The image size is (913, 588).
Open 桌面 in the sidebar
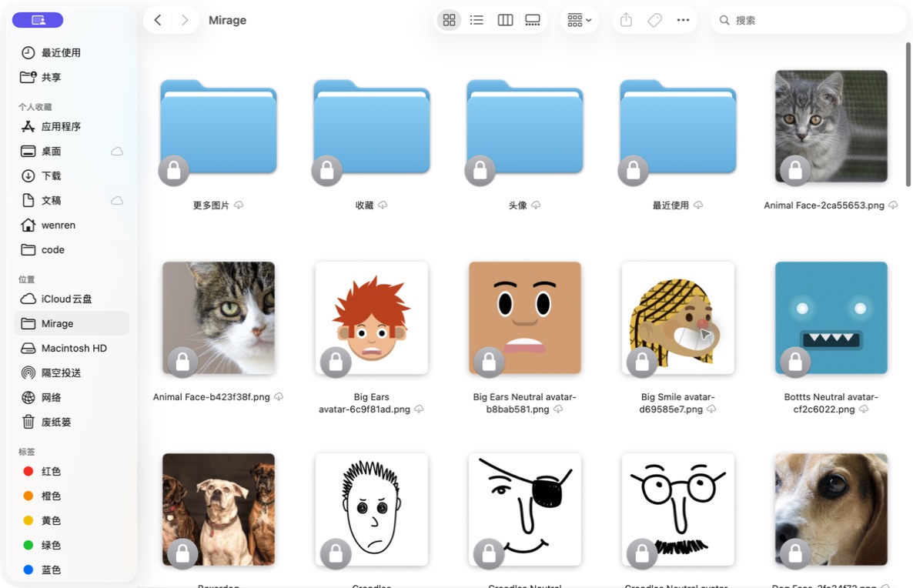[71, 151]
